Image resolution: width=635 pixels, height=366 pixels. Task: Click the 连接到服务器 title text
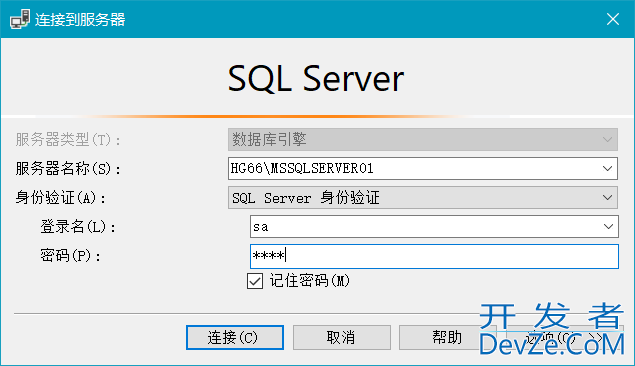(x=80, y=19)
